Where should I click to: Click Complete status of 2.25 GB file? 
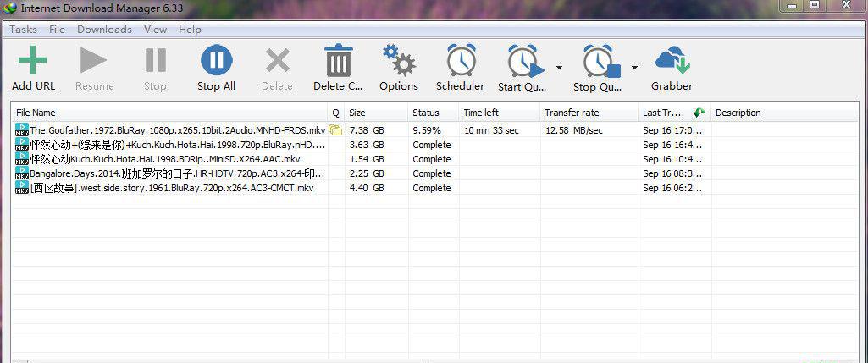click(432, 173)
